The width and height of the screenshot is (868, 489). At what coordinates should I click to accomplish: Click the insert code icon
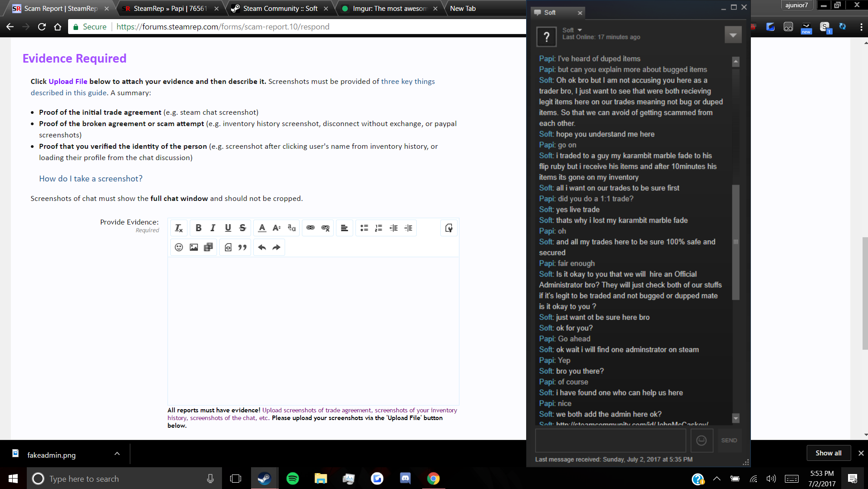pos(228,247)
